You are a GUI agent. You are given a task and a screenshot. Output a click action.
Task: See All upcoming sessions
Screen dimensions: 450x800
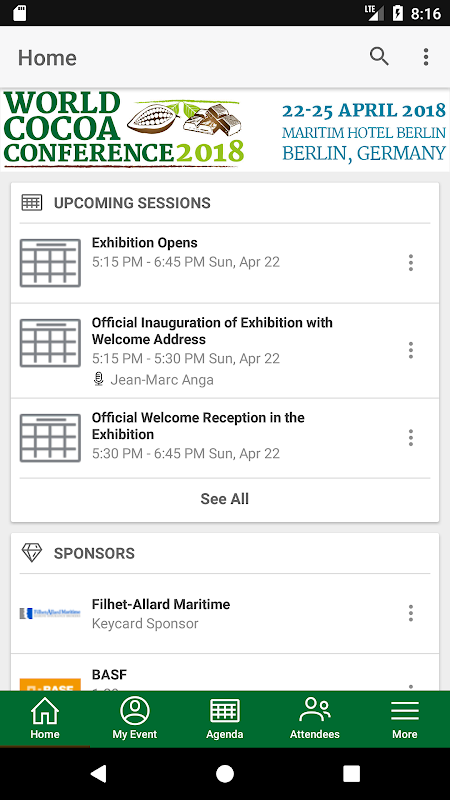[x=224, y=498]
